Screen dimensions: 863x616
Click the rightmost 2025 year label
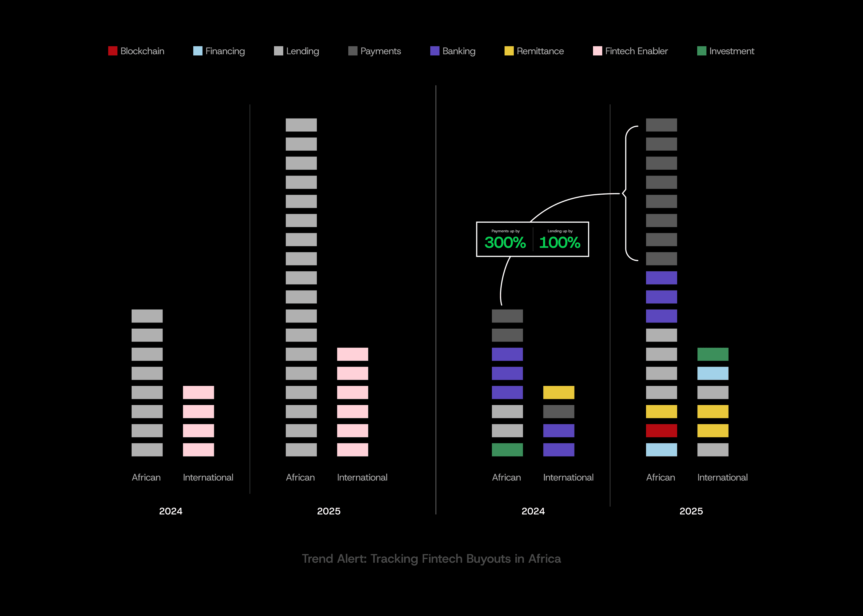(691, 511)
